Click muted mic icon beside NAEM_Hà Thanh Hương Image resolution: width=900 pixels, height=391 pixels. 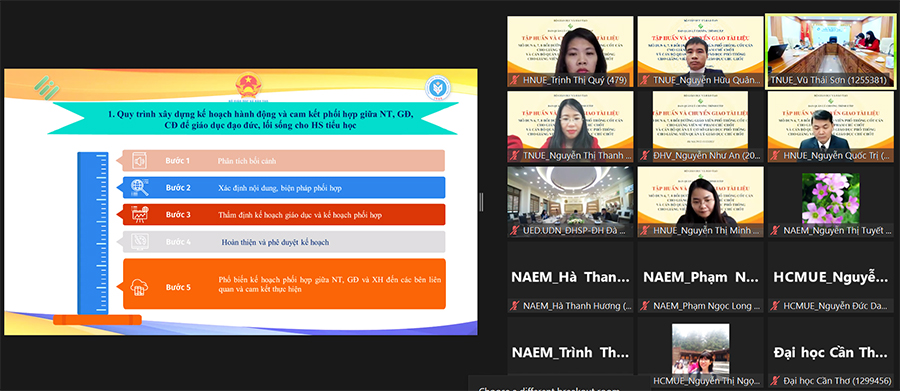click(515, 306)
